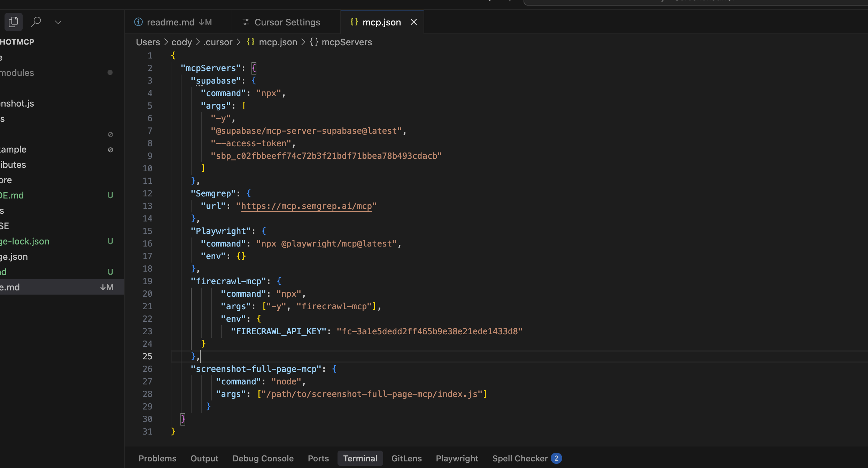Expand the sidebar views chevron dropdown
This screenshot has width=868, height=468.
coord(58,22)
